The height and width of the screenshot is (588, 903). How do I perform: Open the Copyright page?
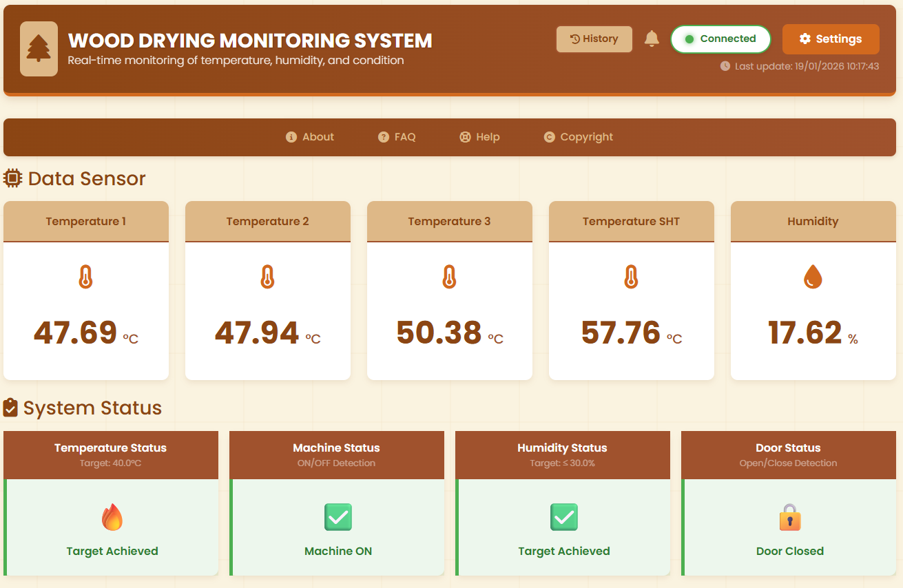tap(579, 137)
